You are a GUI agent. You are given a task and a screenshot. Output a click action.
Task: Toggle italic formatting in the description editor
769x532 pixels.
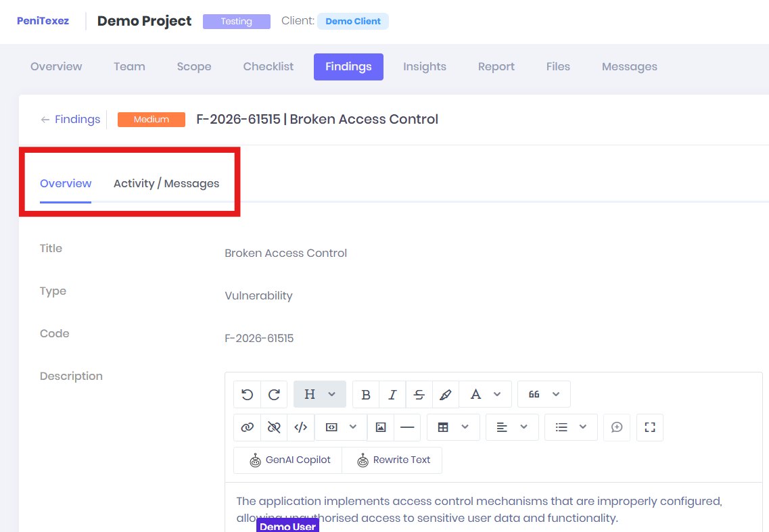point(392,394)
